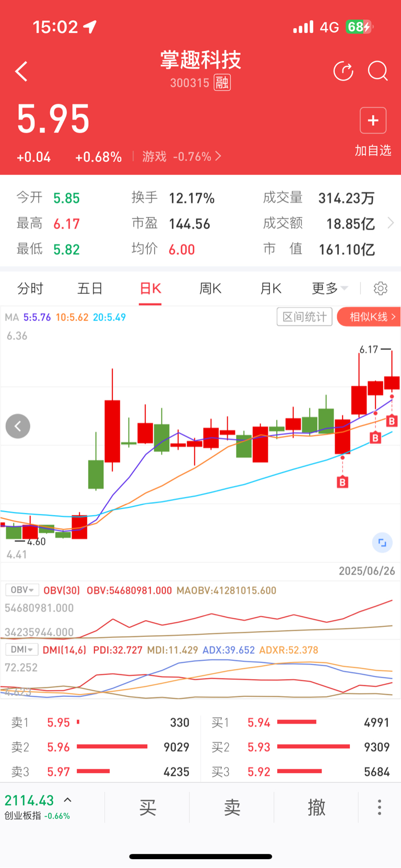Select 卖1 price 5.95 row
Image resolution: width=401 pixels, height=868 pixels.
(100, 722)
